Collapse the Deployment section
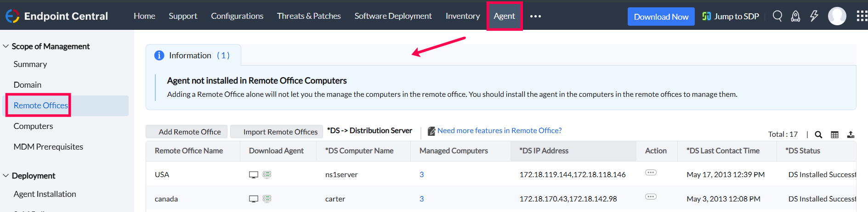Image resolution: width=868 pixels, height=212 pixels. [6, 176]
